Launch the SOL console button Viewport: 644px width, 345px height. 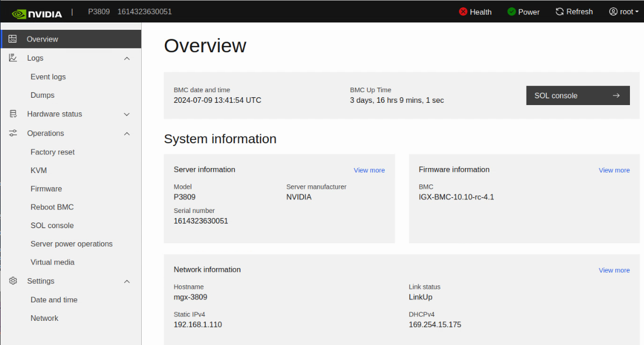(578, 96)
